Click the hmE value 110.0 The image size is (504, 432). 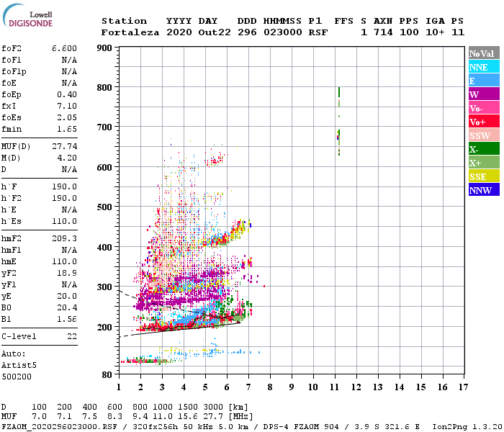[64, 261]
